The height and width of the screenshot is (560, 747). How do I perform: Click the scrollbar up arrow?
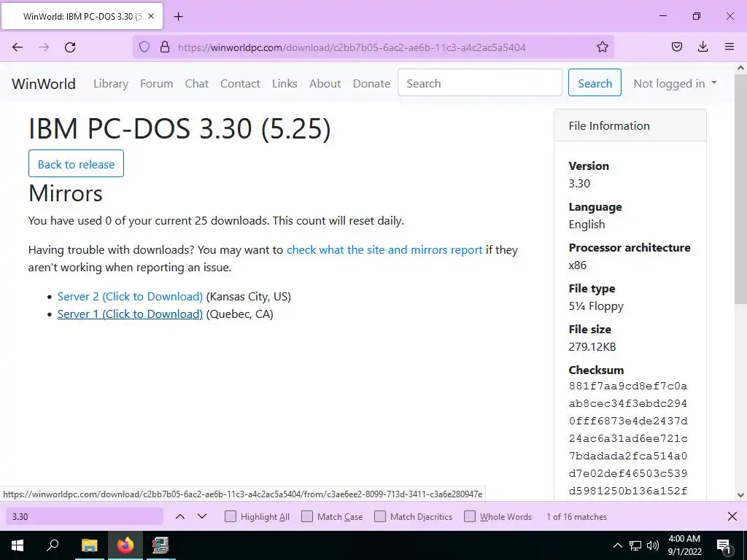click(740, 68)
